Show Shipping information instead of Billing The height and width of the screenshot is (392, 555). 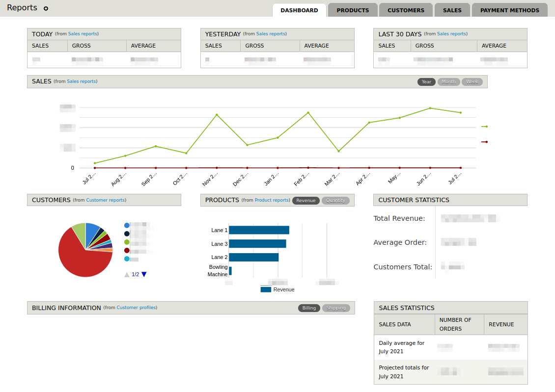(336, 308)
